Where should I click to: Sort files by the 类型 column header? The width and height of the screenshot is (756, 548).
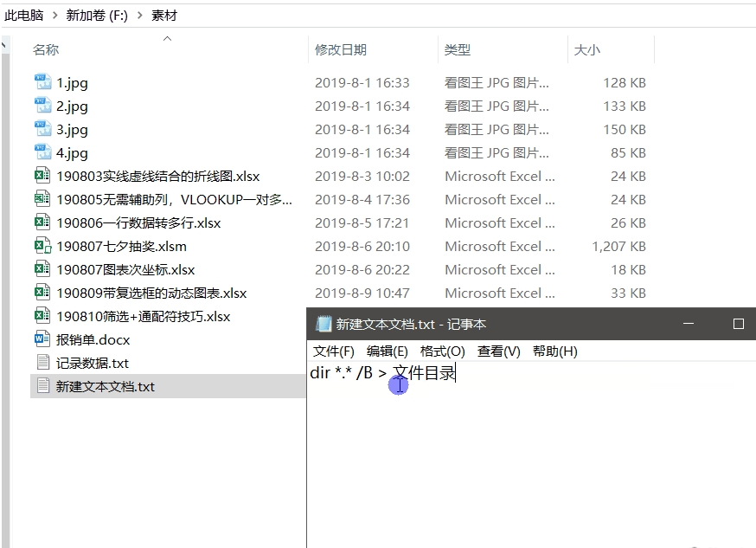pyautogui.click(x=457, y=49)
